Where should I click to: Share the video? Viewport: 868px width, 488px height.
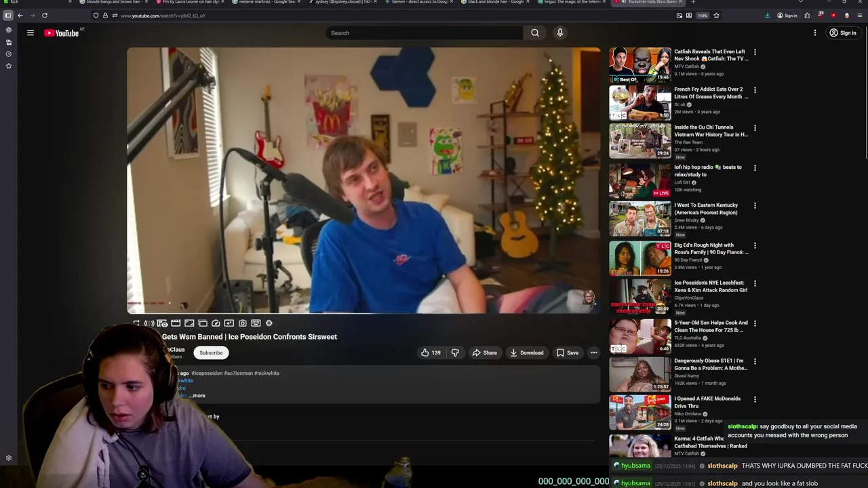click(x=484, y=352)
